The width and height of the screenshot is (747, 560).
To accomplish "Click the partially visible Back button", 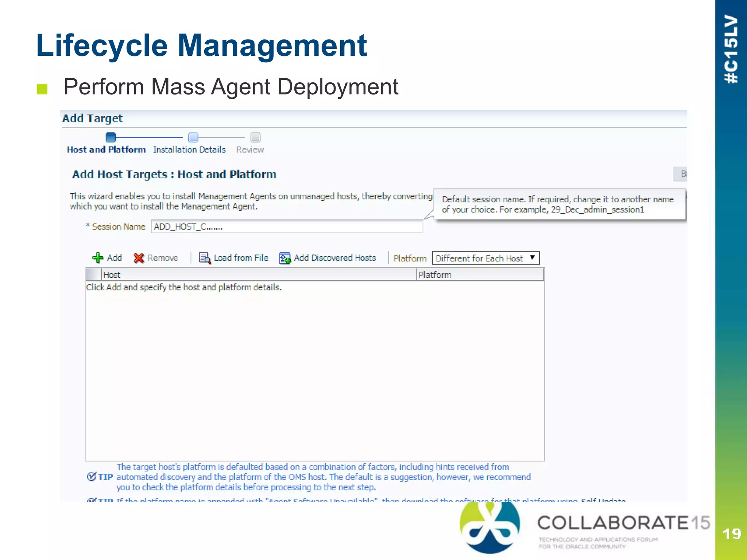I will point(680,174).
